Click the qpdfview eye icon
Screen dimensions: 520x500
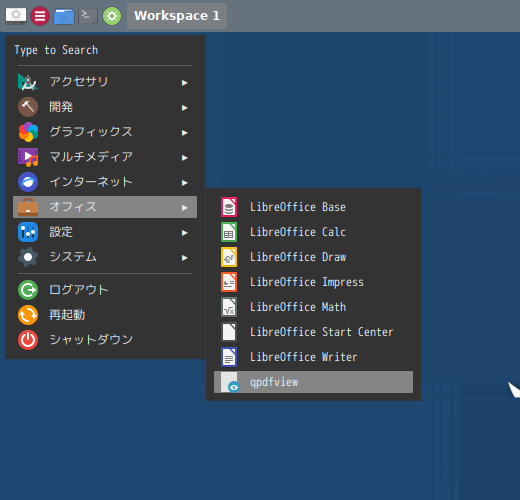[230, 382]
